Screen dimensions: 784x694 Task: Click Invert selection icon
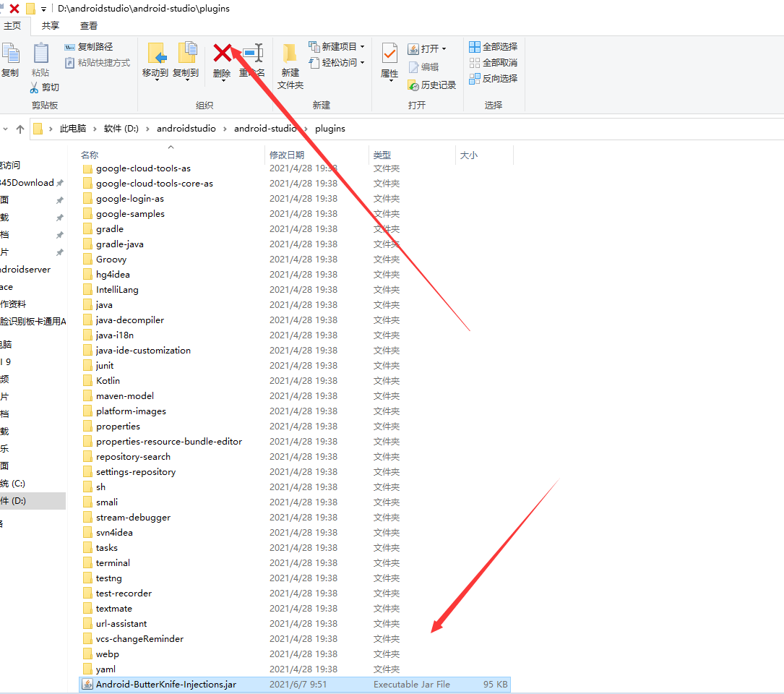pyautogui.click(x=475, y=79)
